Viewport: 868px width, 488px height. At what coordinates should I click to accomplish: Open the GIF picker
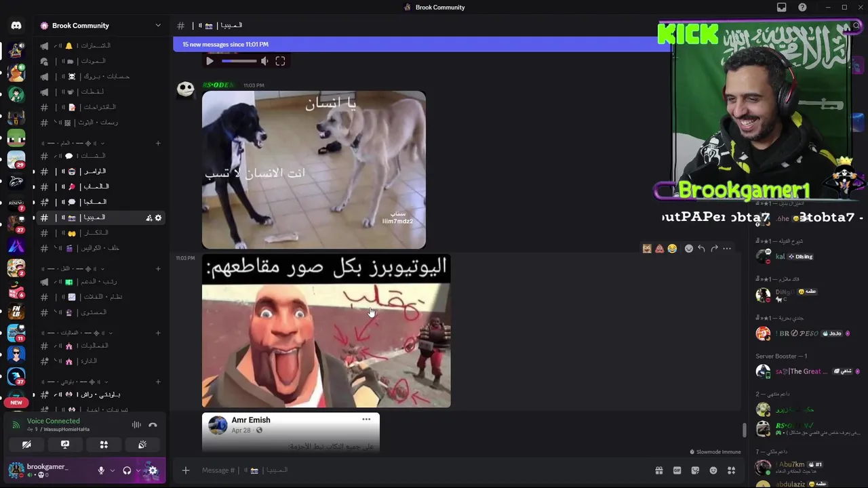(x=677, y=470)
